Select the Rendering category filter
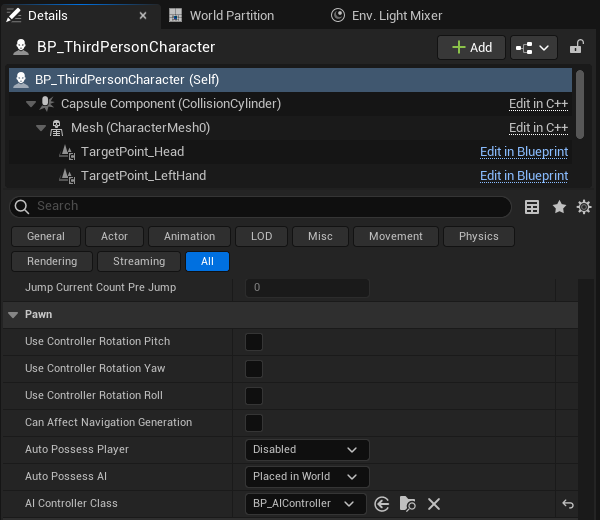Image resolution: width=600 pixels, height=520 pixels. coord(52,261)
